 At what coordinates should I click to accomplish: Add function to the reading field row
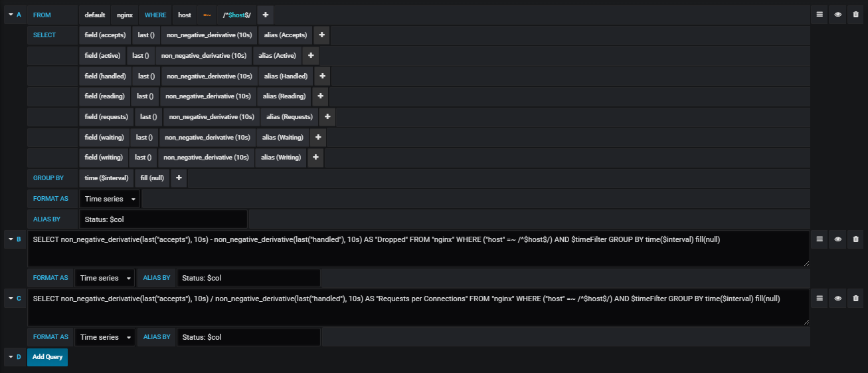pyautogui.click(x=320, y=96)
